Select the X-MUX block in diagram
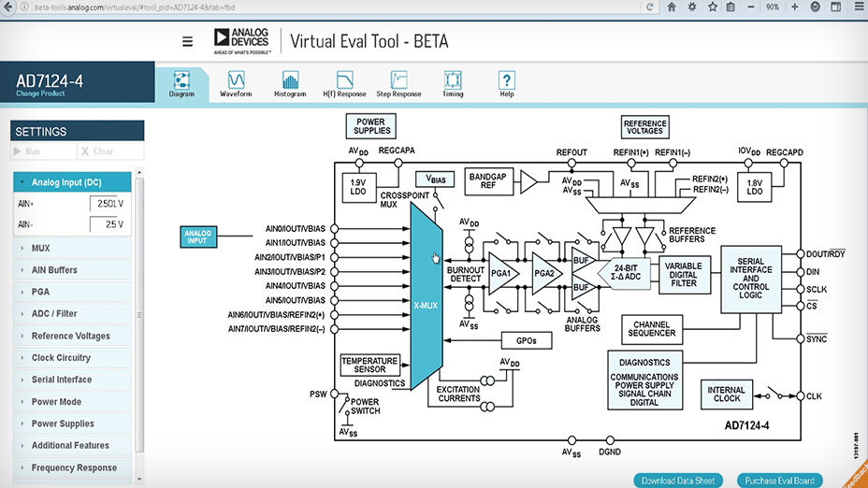Screen dimensions: 868x488 pyautogui.click(x=426, y=296)
